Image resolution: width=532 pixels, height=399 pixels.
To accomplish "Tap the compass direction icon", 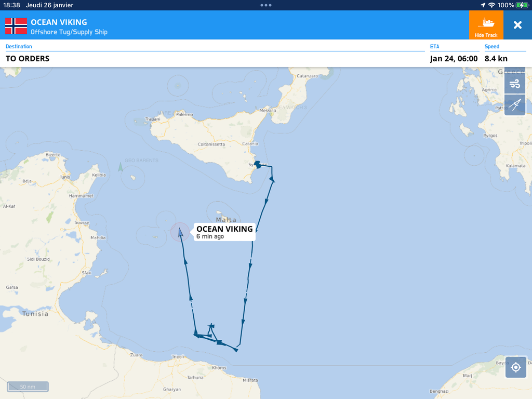I will (x=515, y=105).
